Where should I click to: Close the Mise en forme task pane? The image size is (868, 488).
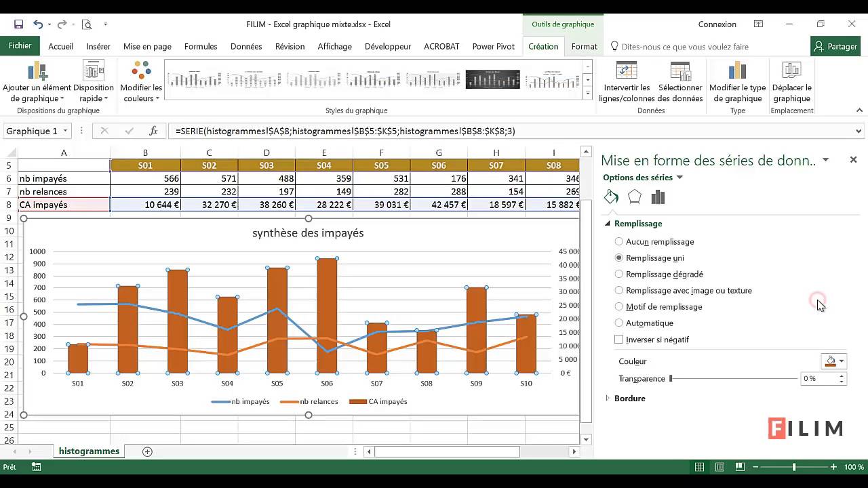(x=853, y=160)
